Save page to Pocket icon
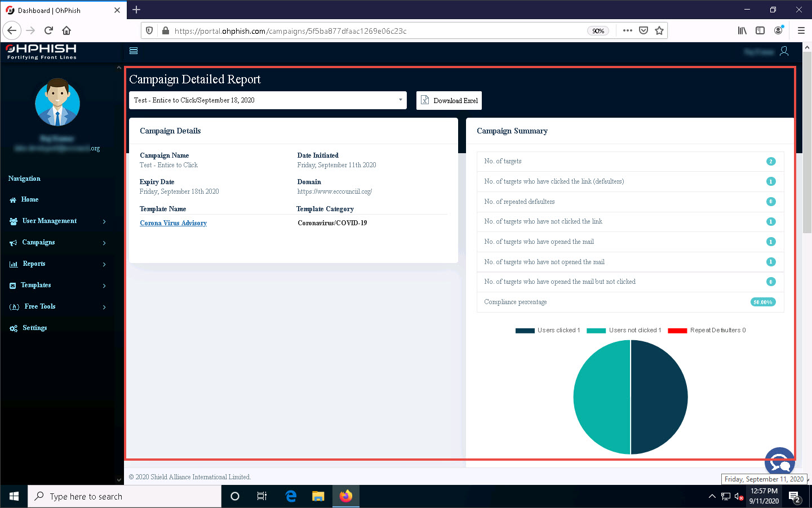Viewport: 812px width, 508px height. pos(644,30)
